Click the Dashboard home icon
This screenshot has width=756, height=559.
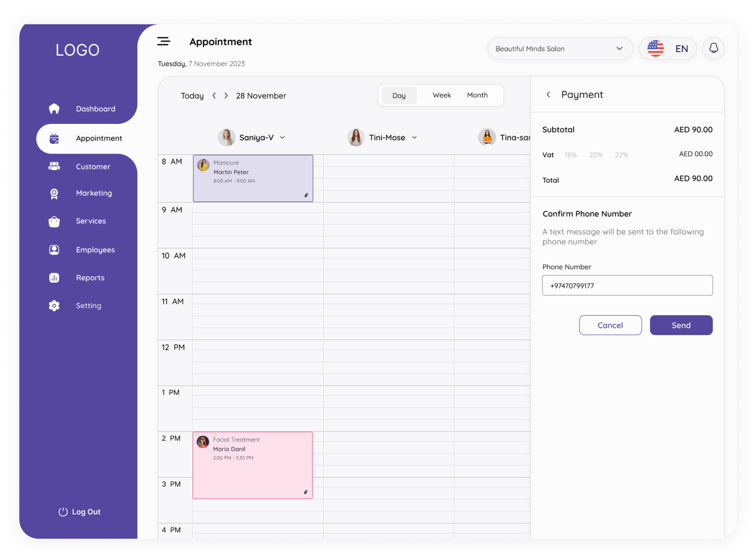pyautogui.click(x=54, y=109)
